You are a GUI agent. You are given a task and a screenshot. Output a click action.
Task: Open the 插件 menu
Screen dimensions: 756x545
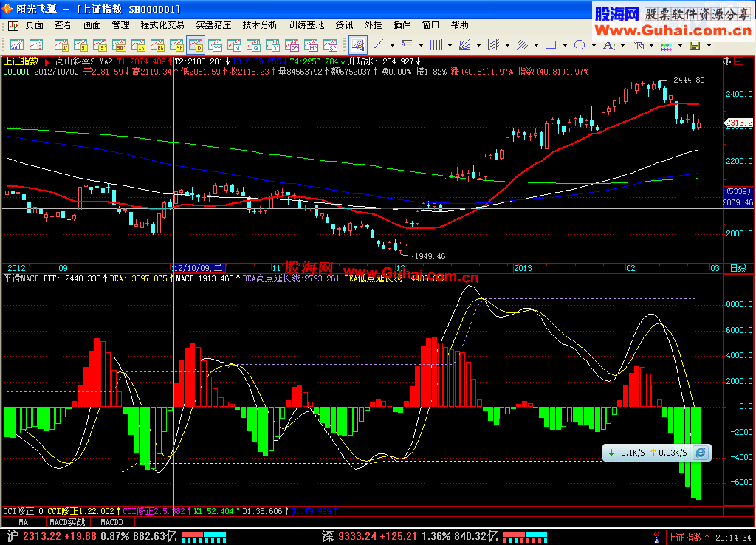(402, 25)
